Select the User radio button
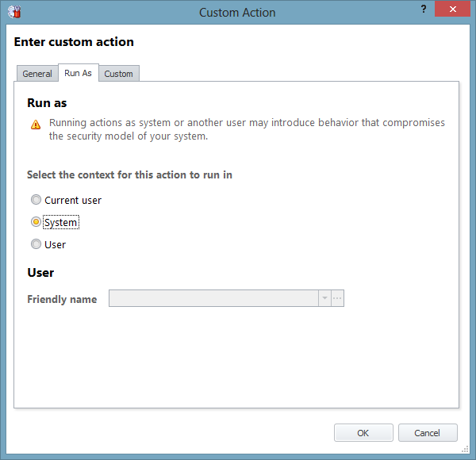Image resolution: width=476 pixels, height=460 pixels. [36, 244]
